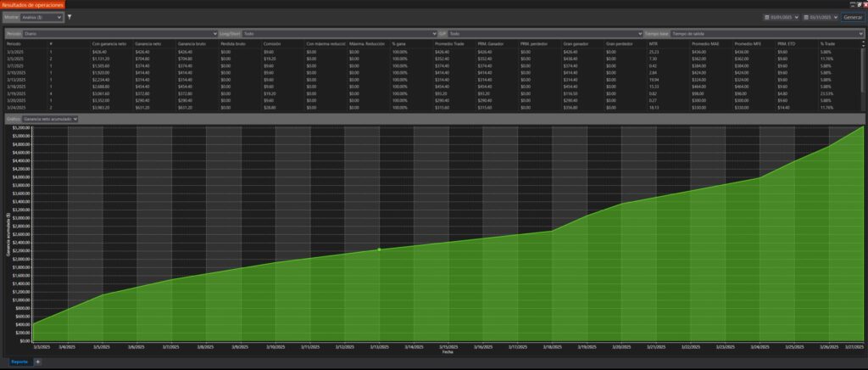Click the window restore icon at top right
The height and width of the screenshot is (370, 868).
point(854,4)
